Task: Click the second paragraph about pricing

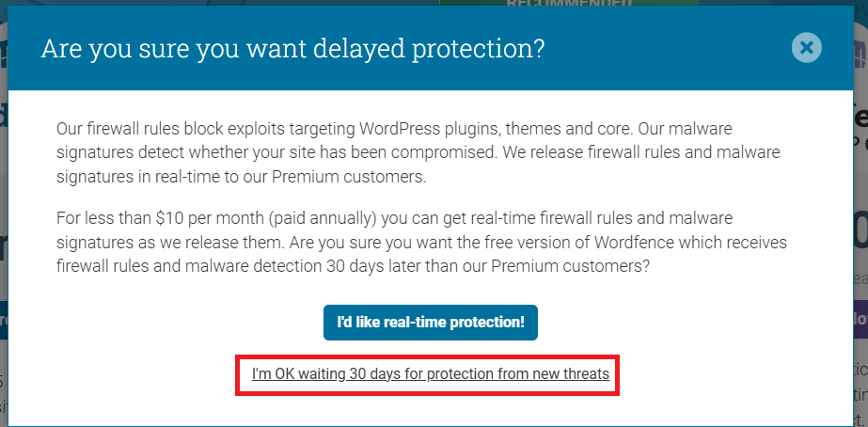Action: point(421,242)
